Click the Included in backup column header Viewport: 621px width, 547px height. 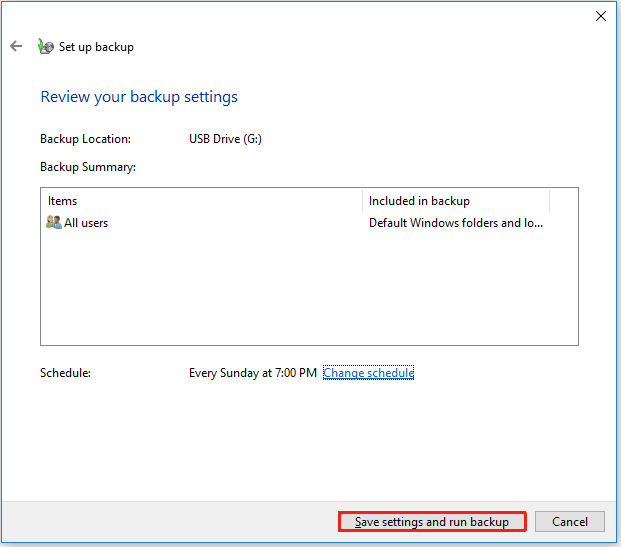tap(455, 201)
